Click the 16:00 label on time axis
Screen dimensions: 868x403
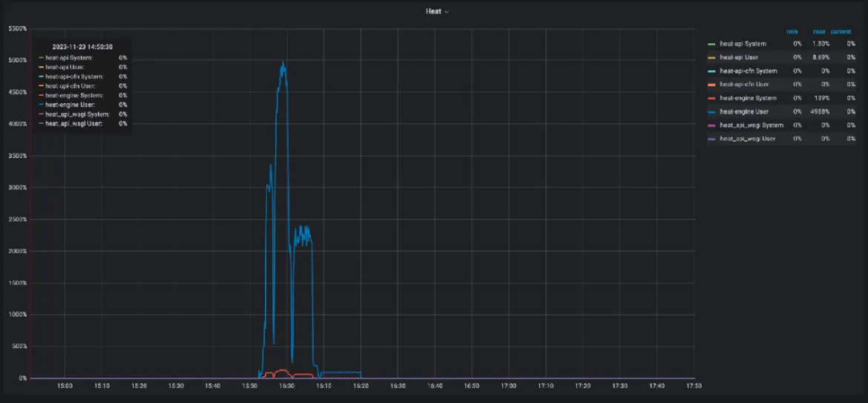pyautogui.click(x=286, y=386)
